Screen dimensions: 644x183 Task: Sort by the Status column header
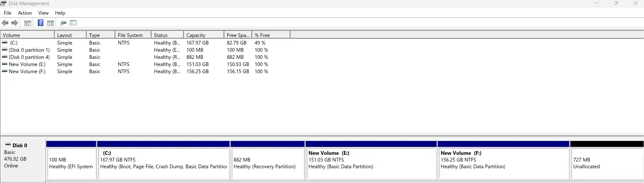(168, 35)
